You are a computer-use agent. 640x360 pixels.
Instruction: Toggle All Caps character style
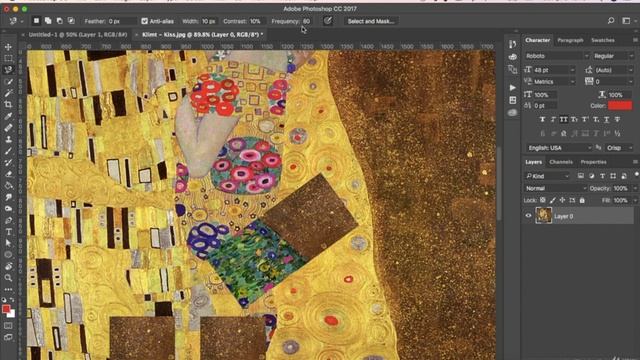coord(563,119)
